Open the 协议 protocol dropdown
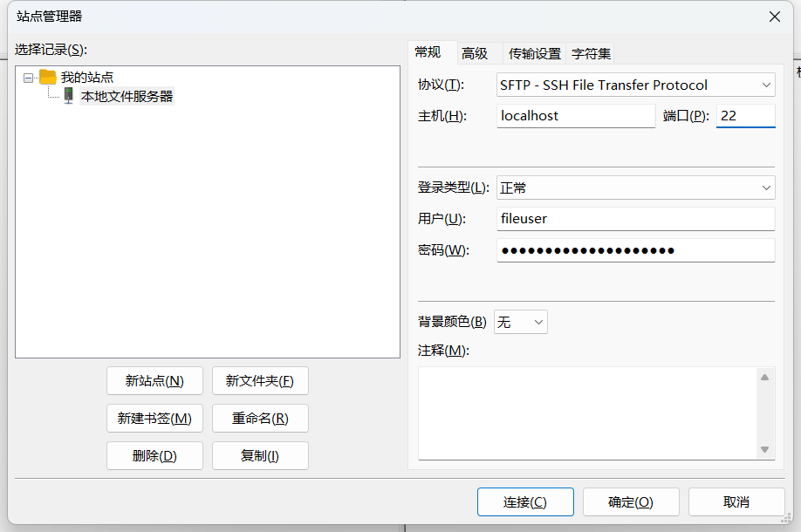Screen dimensions: 801x532 point(635,85)
